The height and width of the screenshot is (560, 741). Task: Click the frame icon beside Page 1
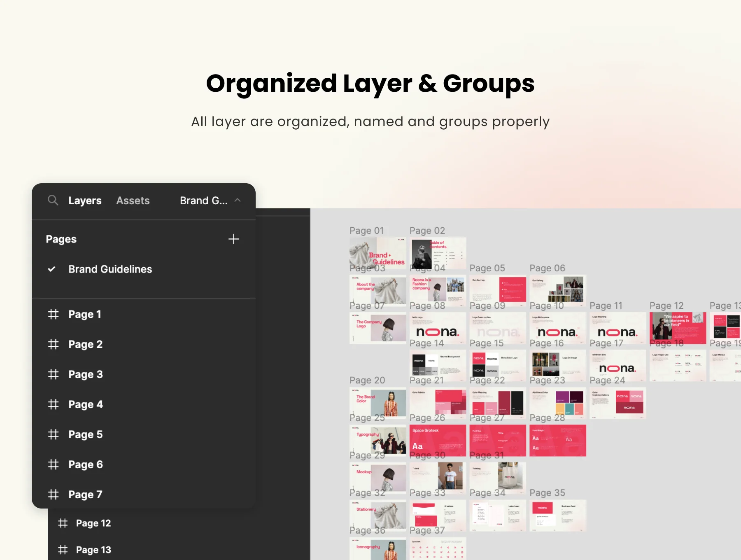click(x=54, y=314)
